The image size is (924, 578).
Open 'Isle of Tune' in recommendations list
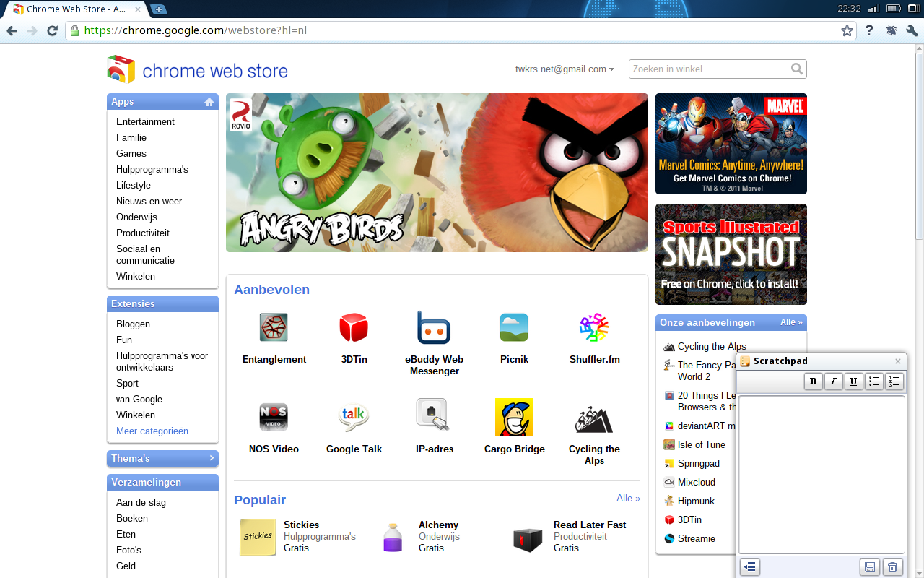tap(701, 444)
